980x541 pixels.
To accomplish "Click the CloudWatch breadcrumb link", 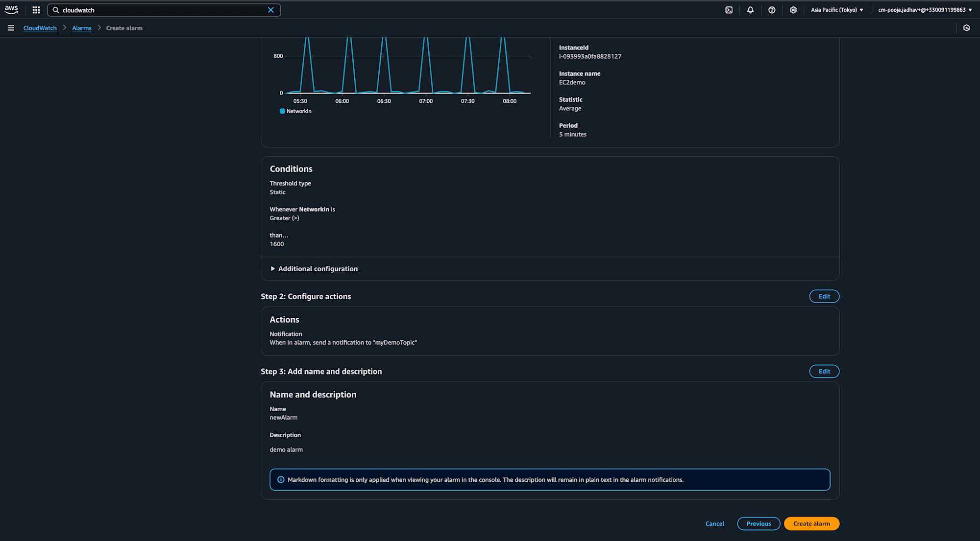I will coord(39,27).
